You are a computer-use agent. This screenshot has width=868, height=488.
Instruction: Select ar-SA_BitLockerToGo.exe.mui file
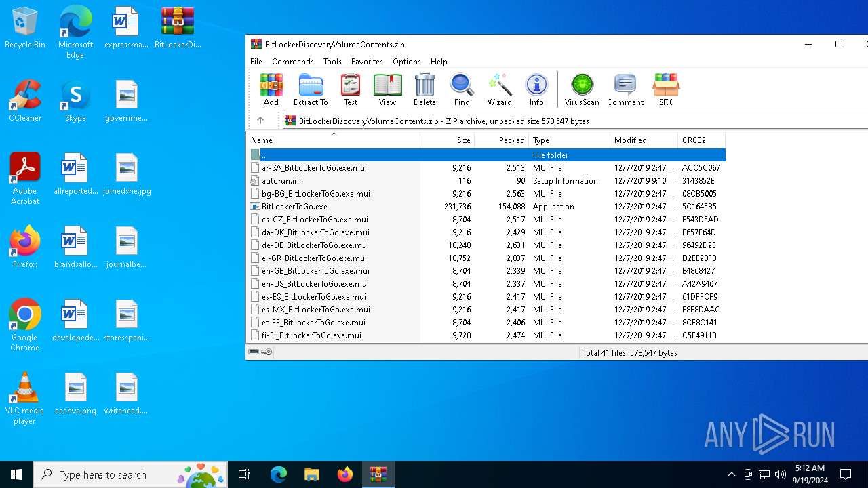486,167
